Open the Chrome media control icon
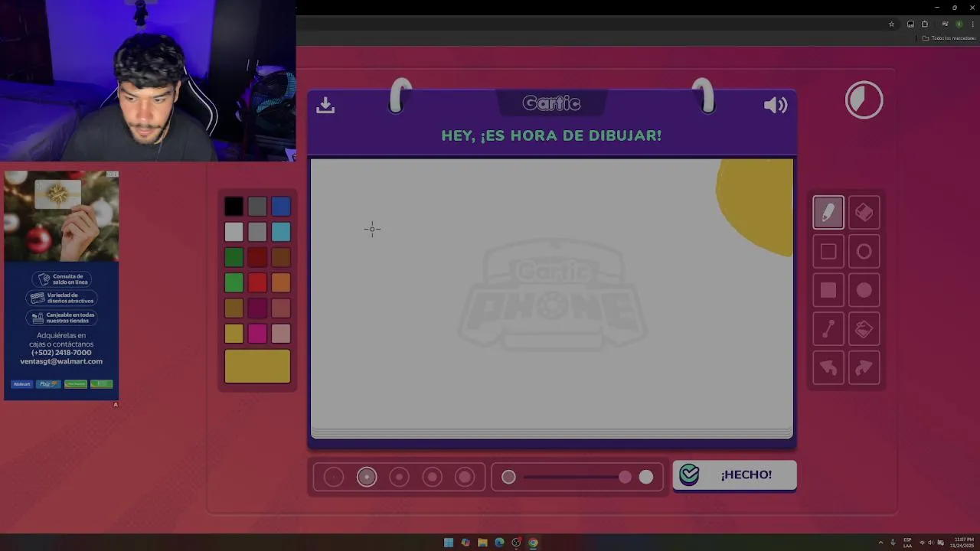The width and height of the screenshot is (980, 551). [945, 24]
